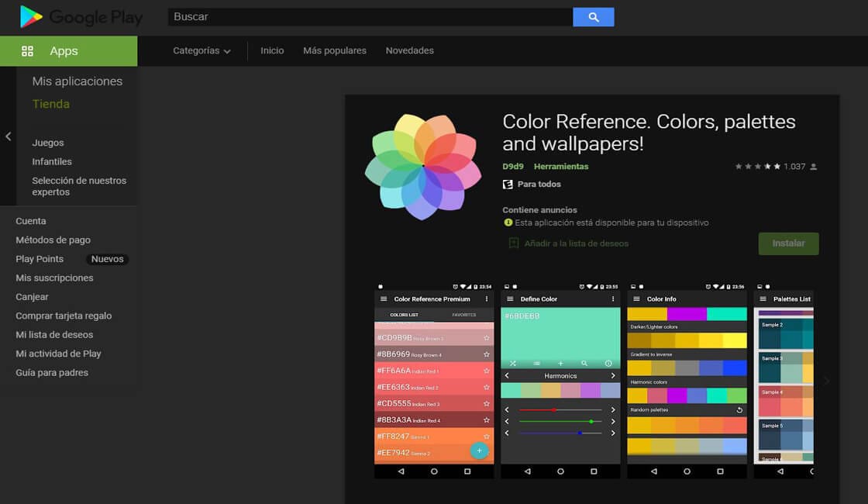Click the 'Para todos' content rating icon
Image resolution: width=868 pixels, height=504 pixels.
(x=508, y=184)
